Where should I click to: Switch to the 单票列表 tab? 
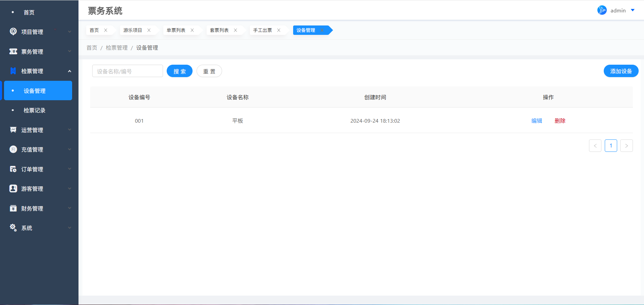click(176, 30)
